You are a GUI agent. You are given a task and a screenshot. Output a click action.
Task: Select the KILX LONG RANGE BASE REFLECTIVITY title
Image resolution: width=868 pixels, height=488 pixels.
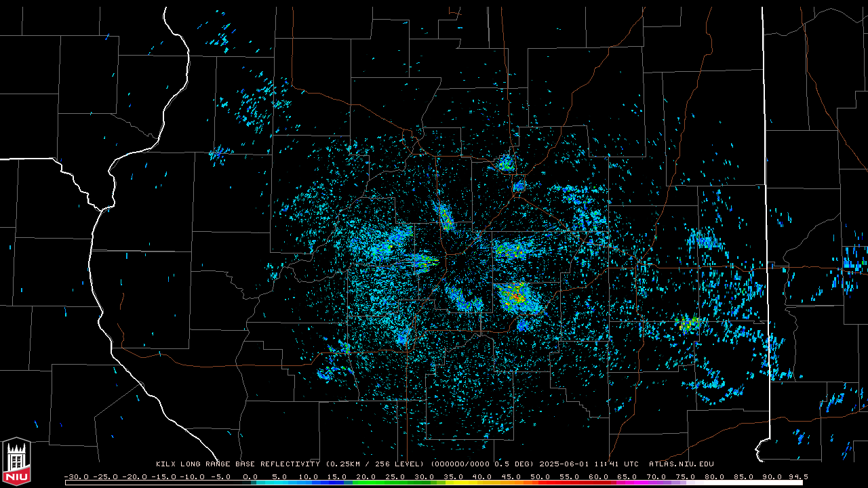238,464
